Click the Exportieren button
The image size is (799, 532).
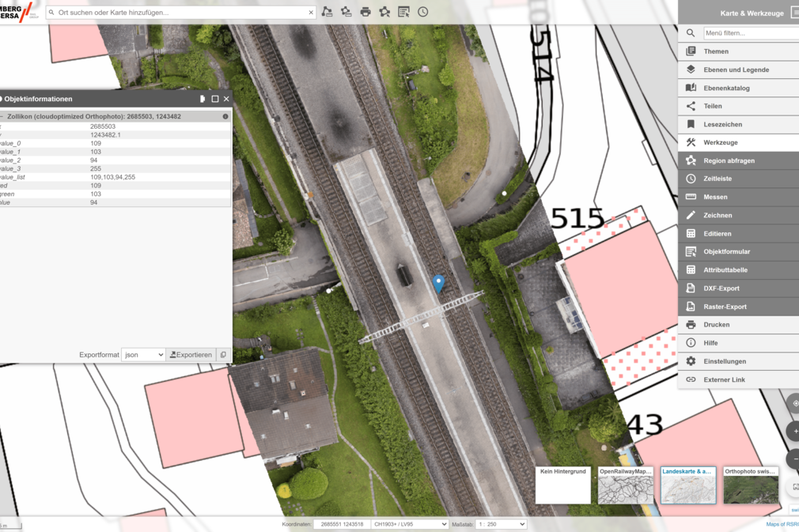(x=190, y=354)
